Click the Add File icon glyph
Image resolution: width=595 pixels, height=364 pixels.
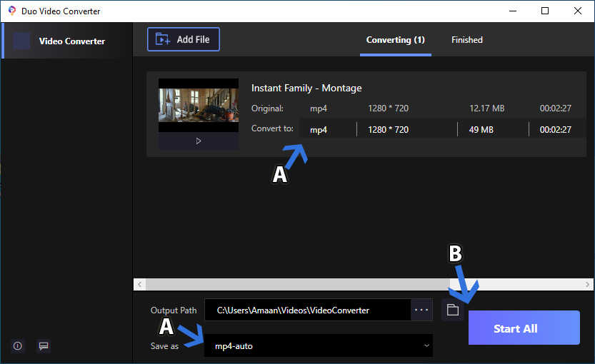163,39
